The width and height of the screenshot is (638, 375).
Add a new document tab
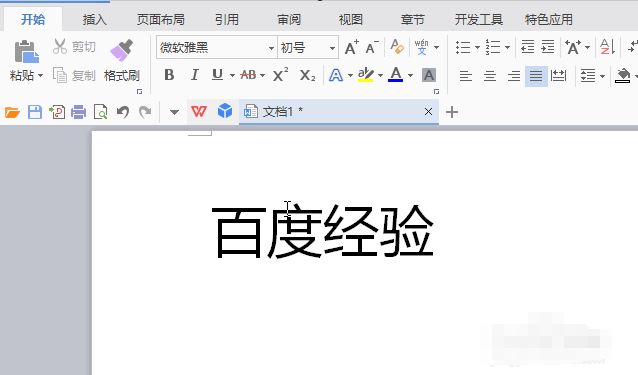click(452, 112)
